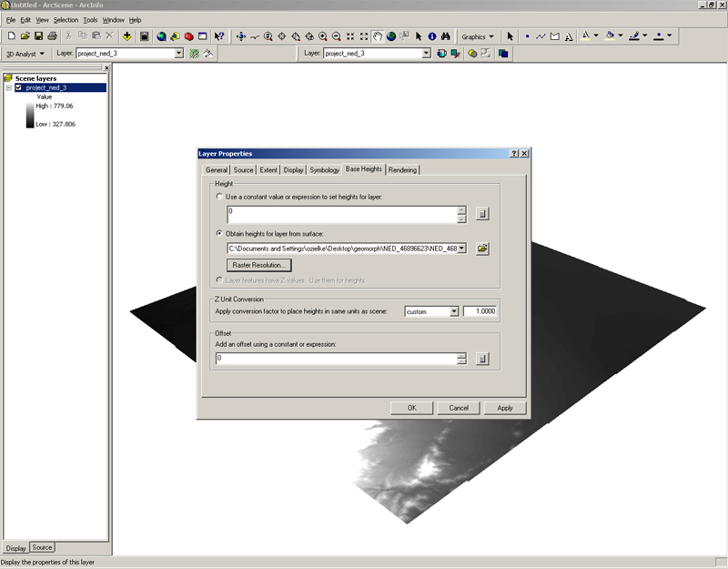Collapse the project_ned_3 layer tree node
The height and width of the screenshot is (569, 728).
[x=9, y=87]
